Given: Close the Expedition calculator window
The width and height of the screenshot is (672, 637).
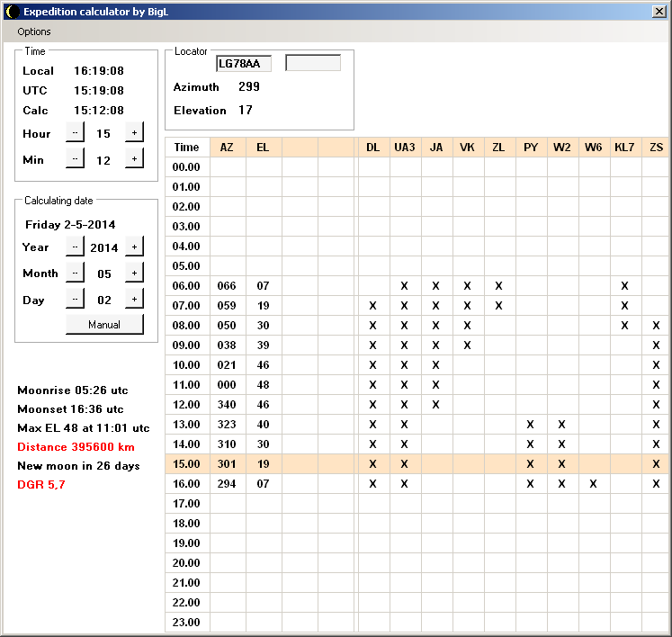Looking at the screenshot, I should point(659,12).
